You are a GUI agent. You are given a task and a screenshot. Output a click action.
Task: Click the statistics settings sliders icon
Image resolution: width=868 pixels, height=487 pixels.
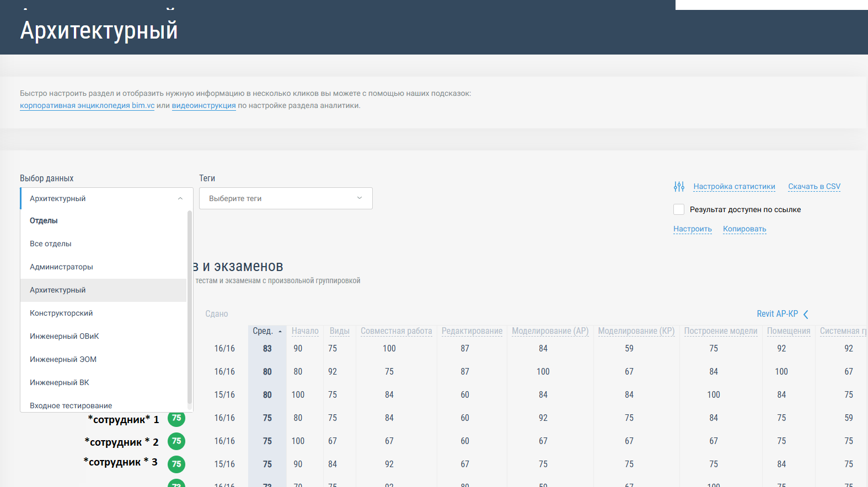[679, 187]
